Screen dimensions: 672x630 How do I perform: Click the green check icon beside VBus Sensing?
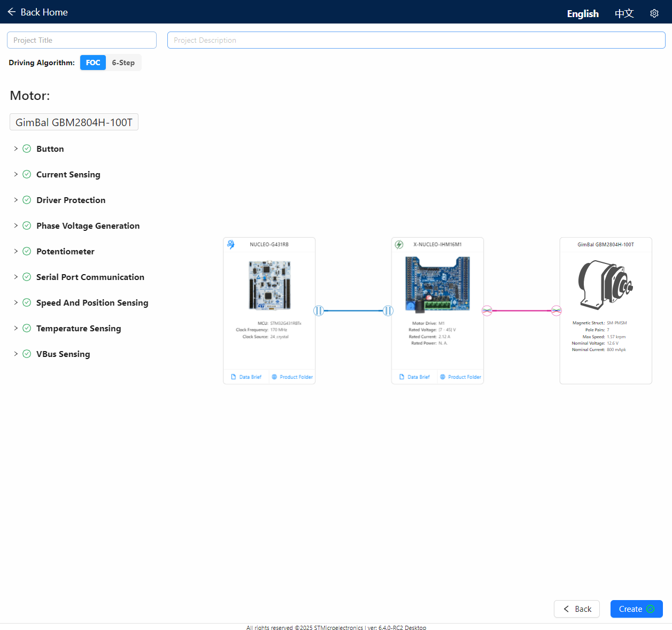[x=27, y=354]
